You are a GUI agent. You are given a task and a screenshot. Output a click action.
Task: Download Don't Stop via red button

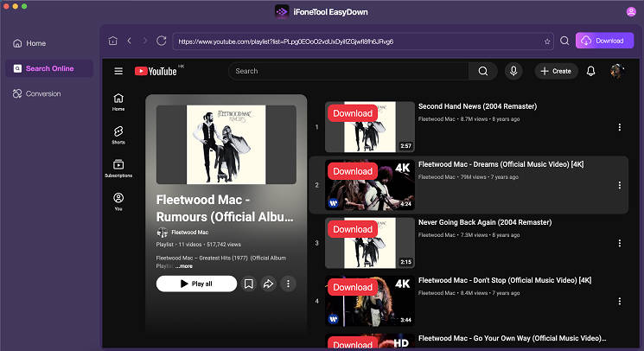[x=353, y=287]
